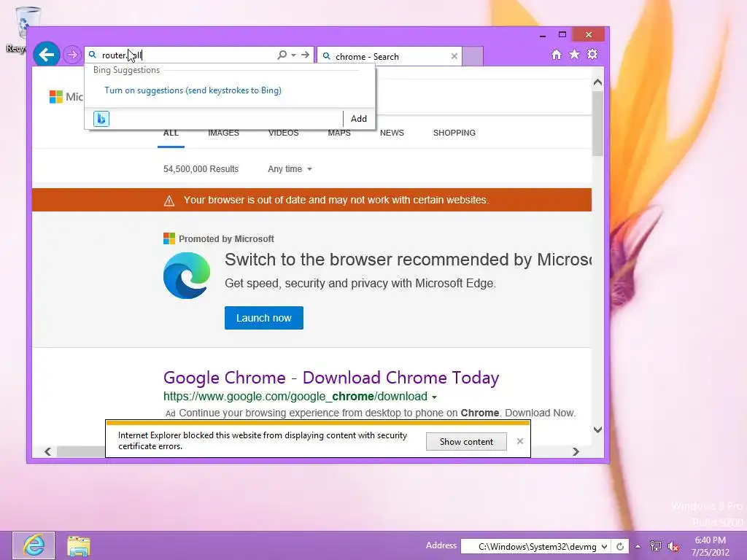Screen dimensions: 747x560
Task: Expand the google.com URL dropdown arrow
Action: 434,397
